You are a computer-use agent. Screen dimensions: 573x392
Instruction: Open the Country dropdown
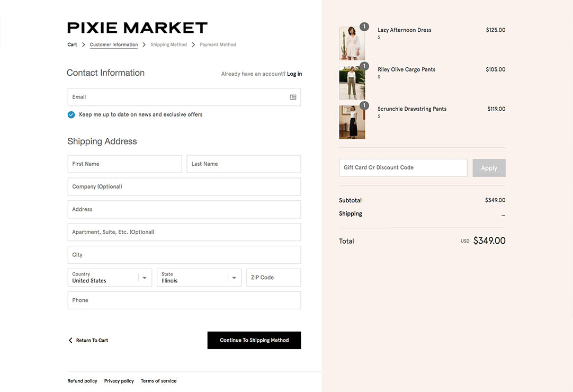(110, 278)
